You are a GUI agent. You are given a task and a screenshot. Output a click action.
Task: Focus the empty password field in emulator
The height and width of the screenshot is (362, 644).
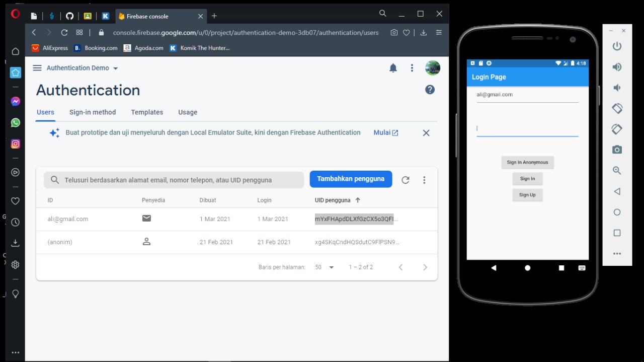(527, 128)
